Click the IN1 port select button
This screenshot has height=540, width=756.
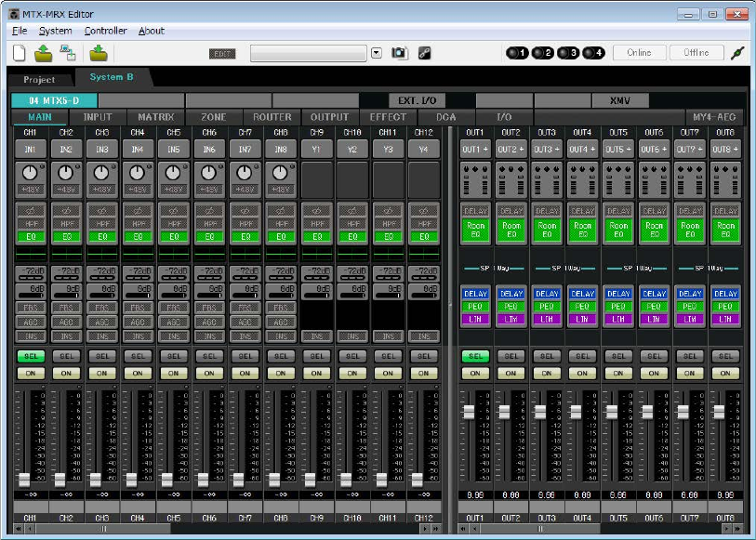click(31, 150)
